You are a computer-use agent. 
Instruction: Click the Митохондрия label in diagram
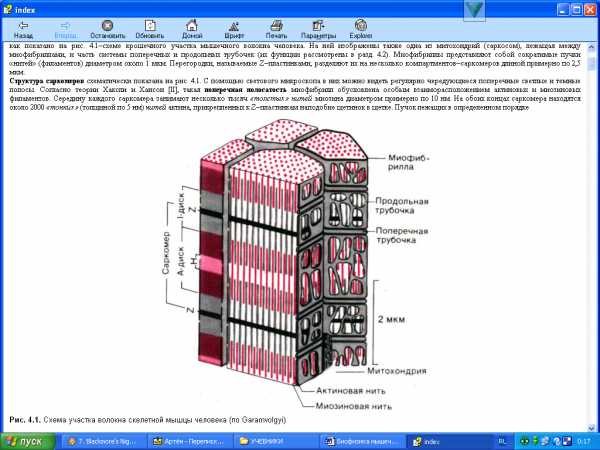pyautogui.click(x=396, y=371)
